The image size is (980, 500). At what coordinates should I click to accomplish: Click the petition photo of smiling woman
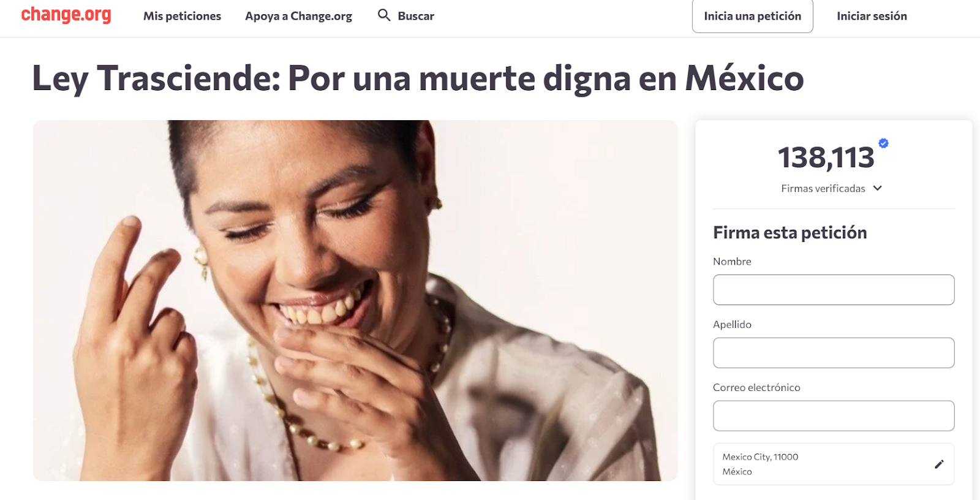[355, 300]
